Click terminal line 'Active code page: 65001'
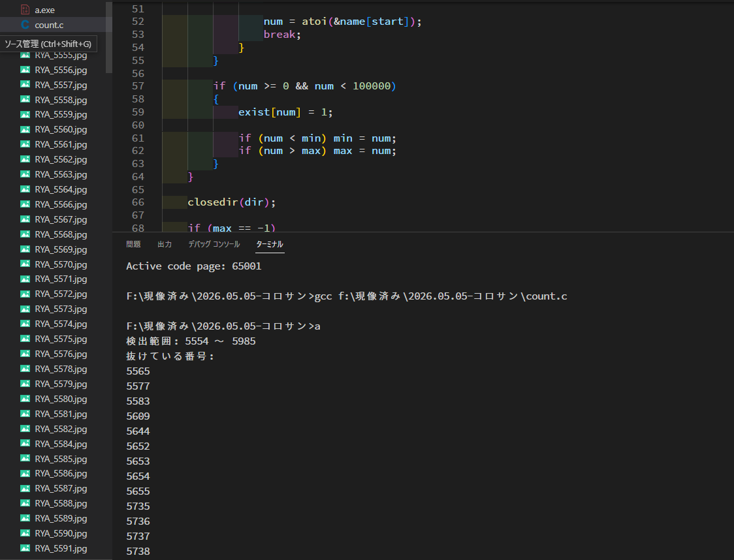 point(194,266)
